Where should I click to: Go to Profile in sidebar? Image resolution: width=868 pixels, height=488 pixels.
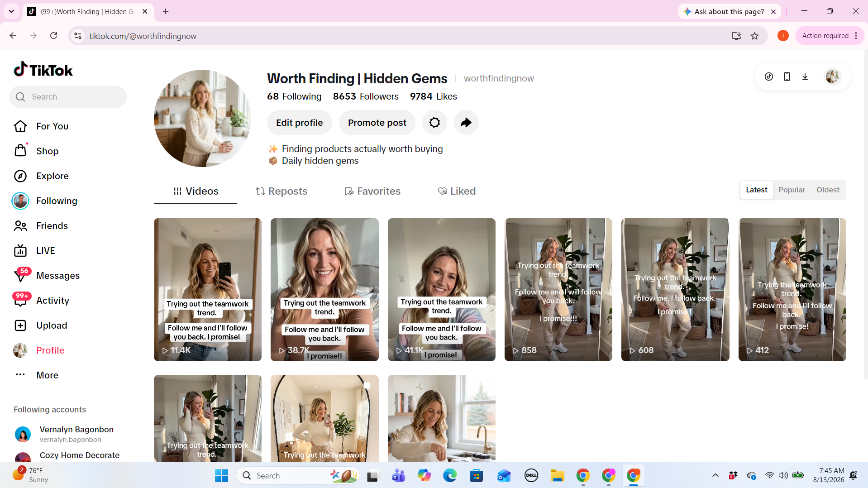pyautogui.click(x=39, y=350)
